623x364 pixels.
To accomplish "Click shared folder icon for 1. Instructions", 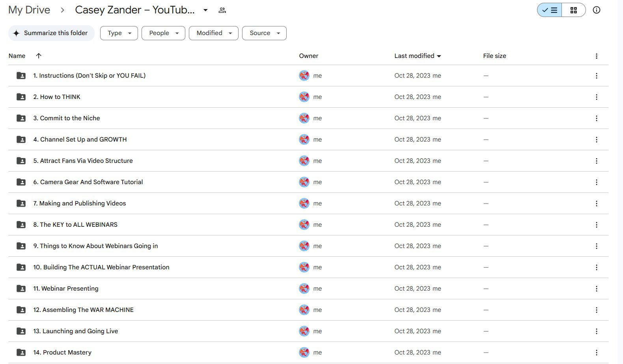I will [21, 76].
